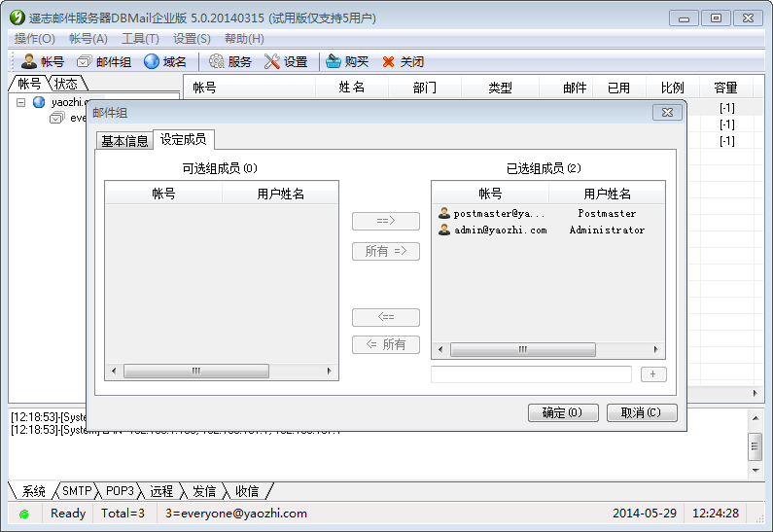
Task: Open the 操作(O) menu
Action: pyautogui.click(x=34, y=39)
